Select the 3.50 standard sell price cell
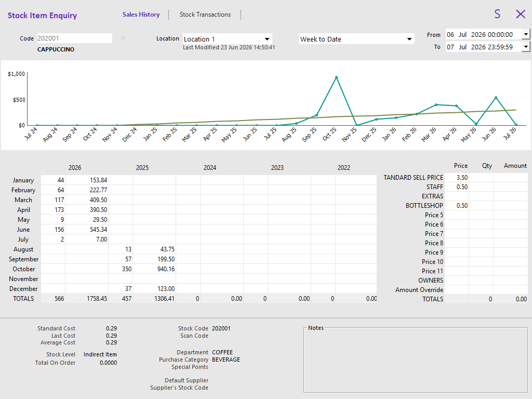Viewport: 532px width, 399px height. click(457, 178)
